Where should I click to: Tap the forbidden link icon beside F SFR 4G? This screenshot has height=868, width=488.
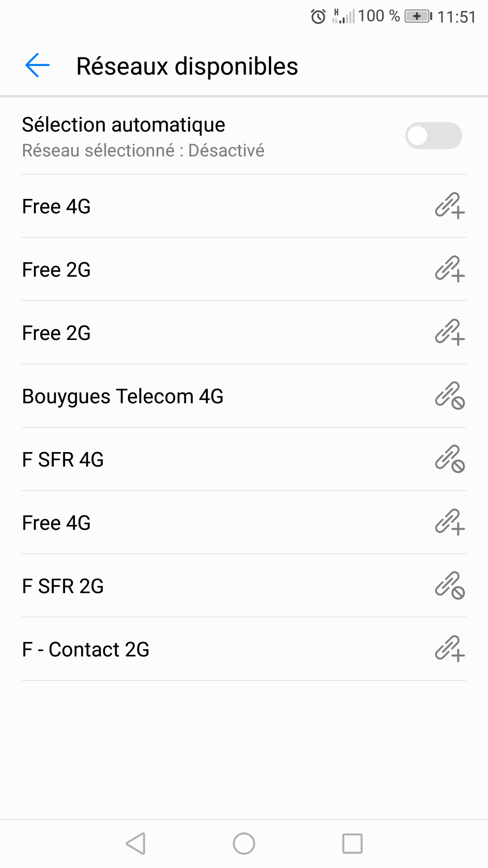450,459
